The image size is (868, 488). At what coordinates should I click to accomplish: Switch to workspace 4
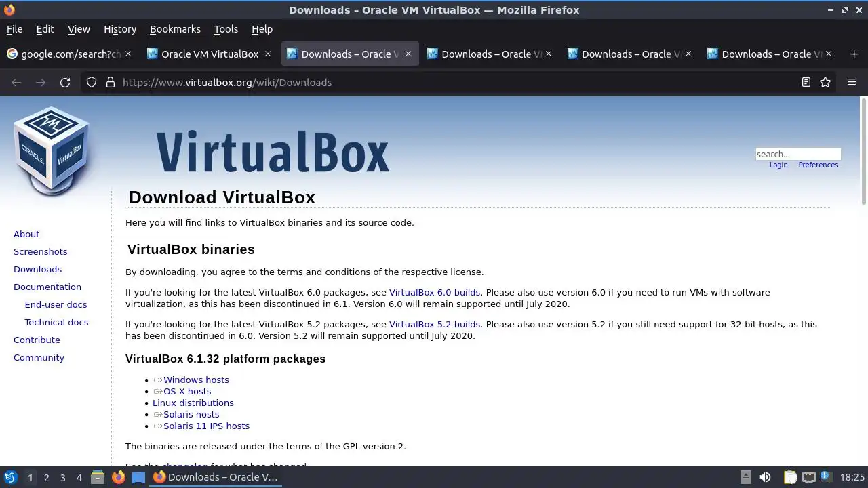click(79, 477)
